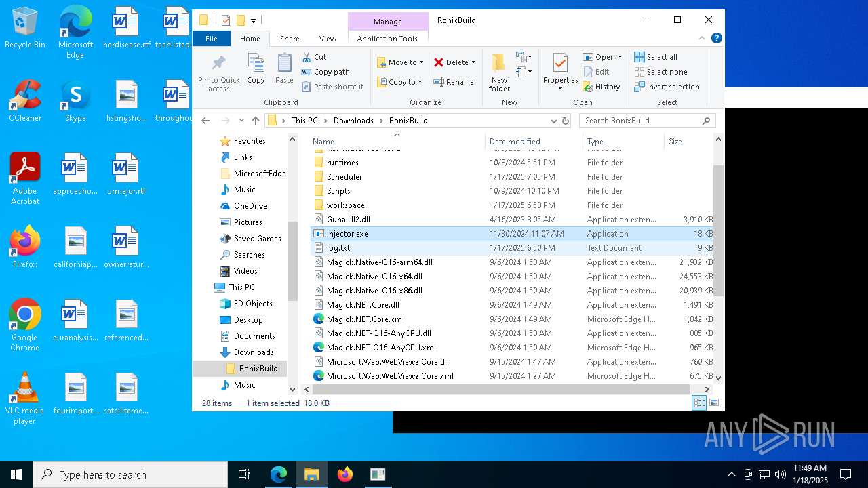Click Downloads in the address breadcrumb
The width and height of the screenshot is (868, 488).
click(353, 121)
